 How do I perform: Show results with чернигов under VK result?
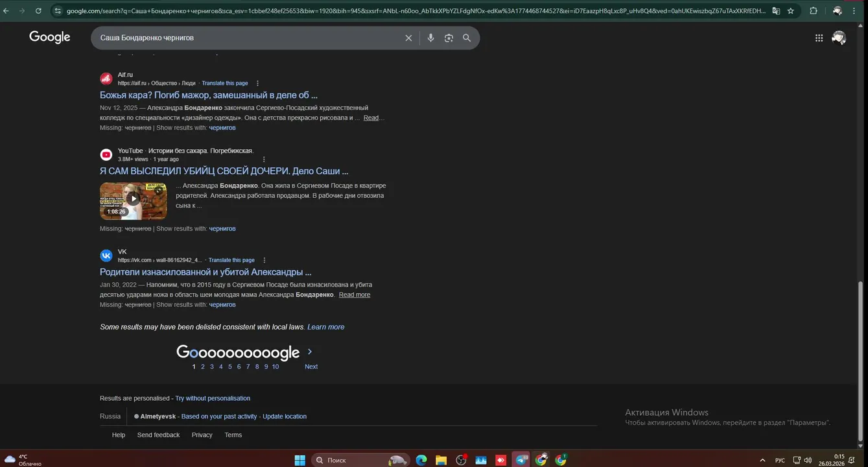222,305
